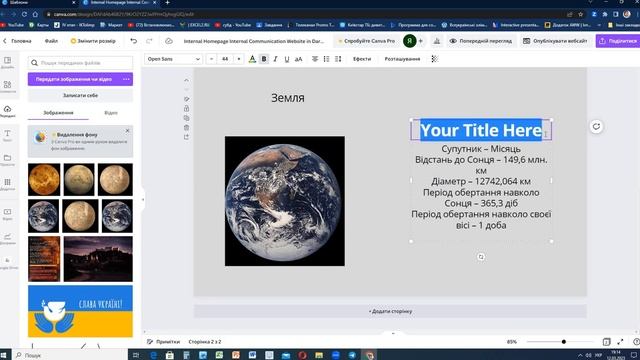Move page up with the chevron

(187, 80)
